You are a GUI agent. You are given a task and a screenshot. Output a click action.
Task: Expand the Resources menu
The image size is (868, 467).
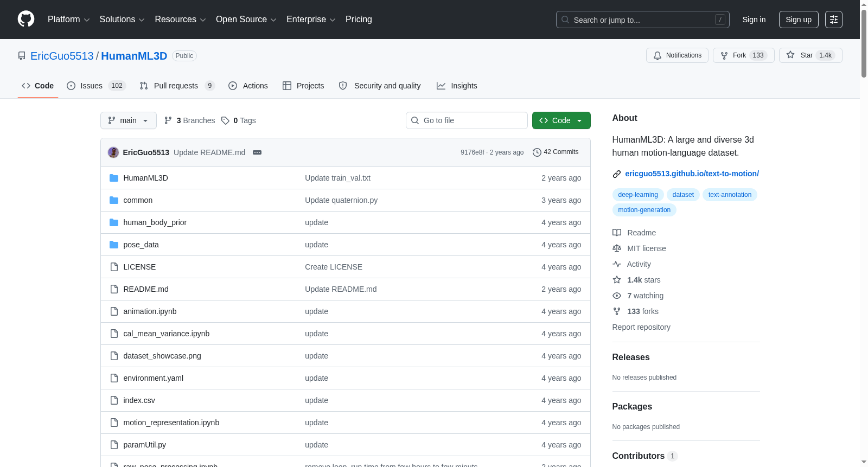[x=180, y=20]
